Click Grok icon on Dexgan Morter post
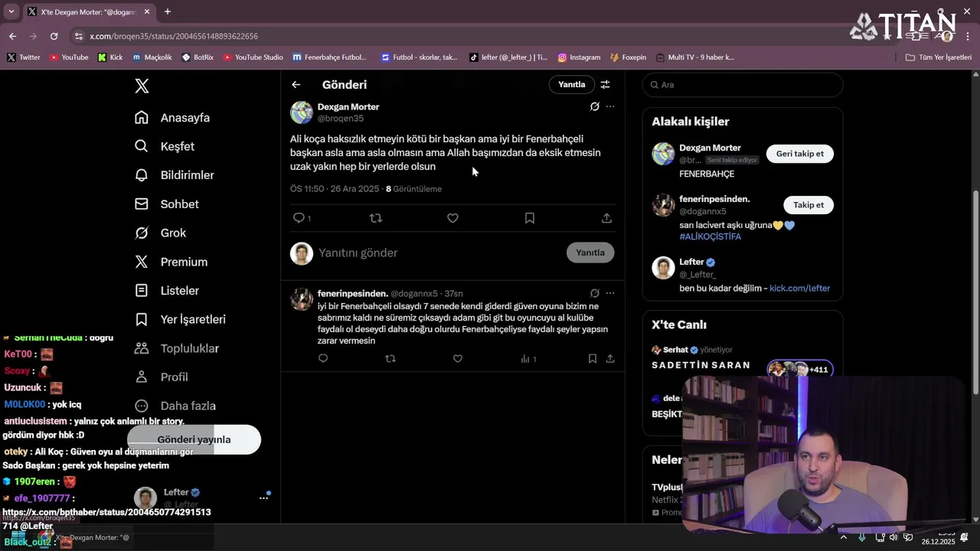Viewport: 980px width, 551px height. click(594, 107)
